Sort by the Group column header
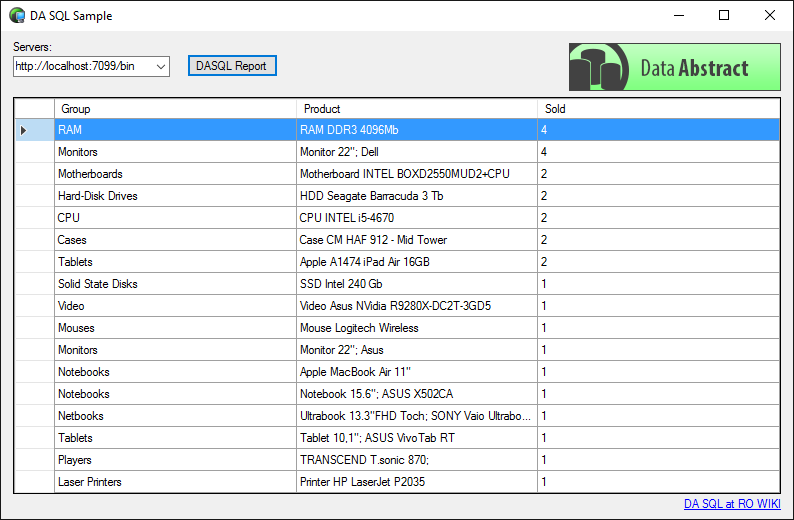 175,109
